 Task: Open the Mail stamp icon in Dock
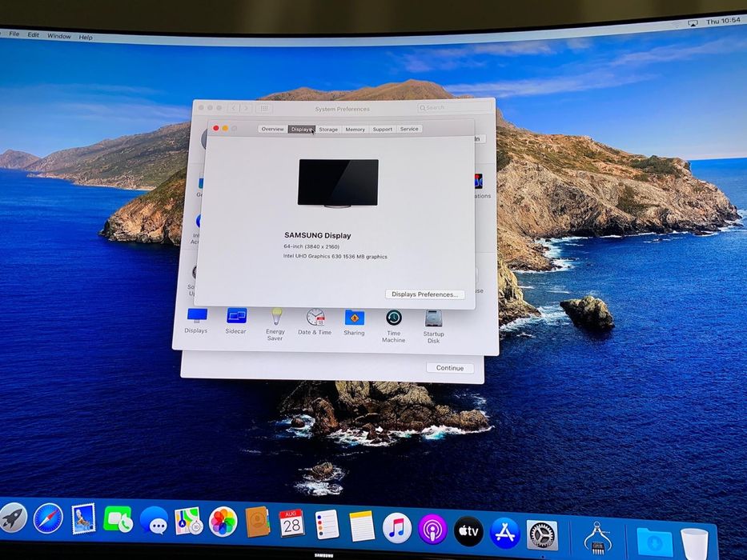(x=83, y=518)
